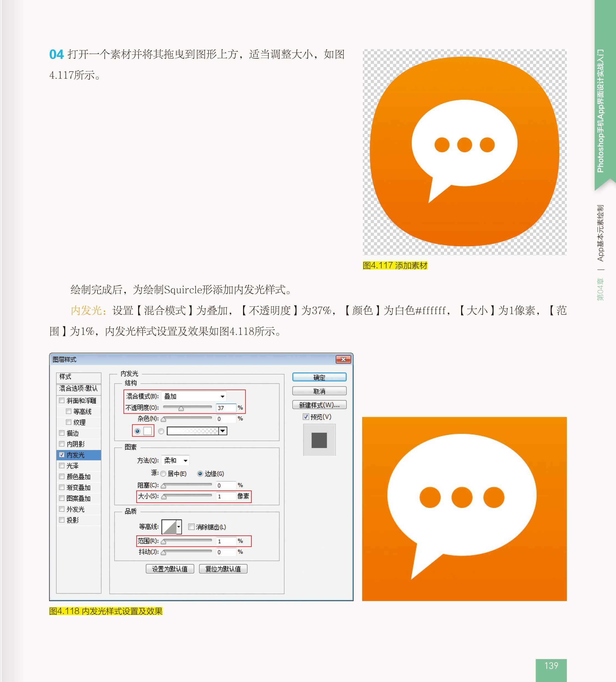Open the 混合模式 叠加 dropdown
The height and width of the screenshot is (682, 616).
pyautogui.click(x=194, y=396)
